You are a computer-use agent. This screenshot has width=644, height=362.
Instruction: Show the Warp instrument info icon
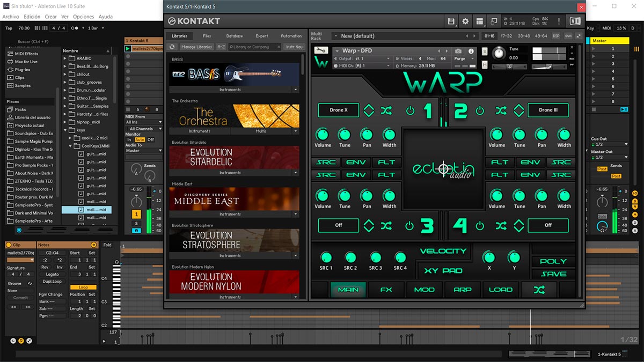pyautogui.click(x=472, y=51)
